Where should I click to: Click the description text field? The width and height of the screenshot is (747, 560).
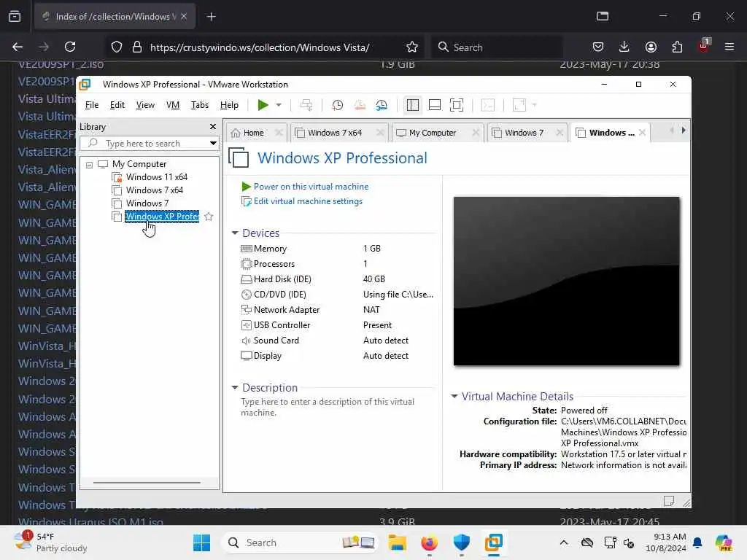[328, 407]
